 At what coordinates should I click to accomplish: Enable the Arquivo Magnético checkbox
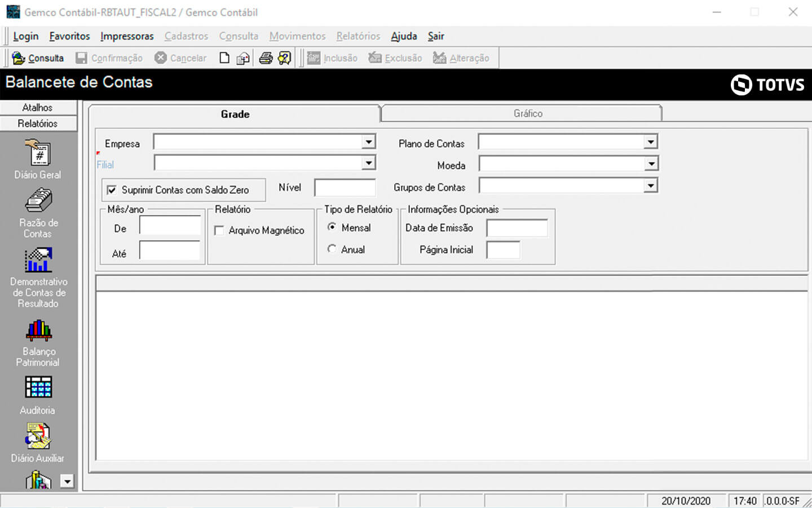(219, 230)
